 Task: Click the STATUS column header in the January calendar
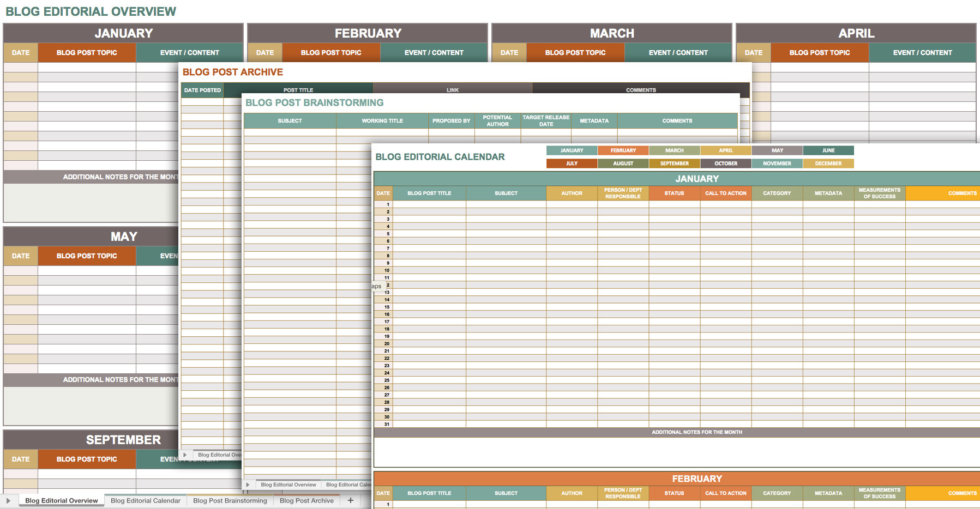pyautogui.click(x=674, y=193)
